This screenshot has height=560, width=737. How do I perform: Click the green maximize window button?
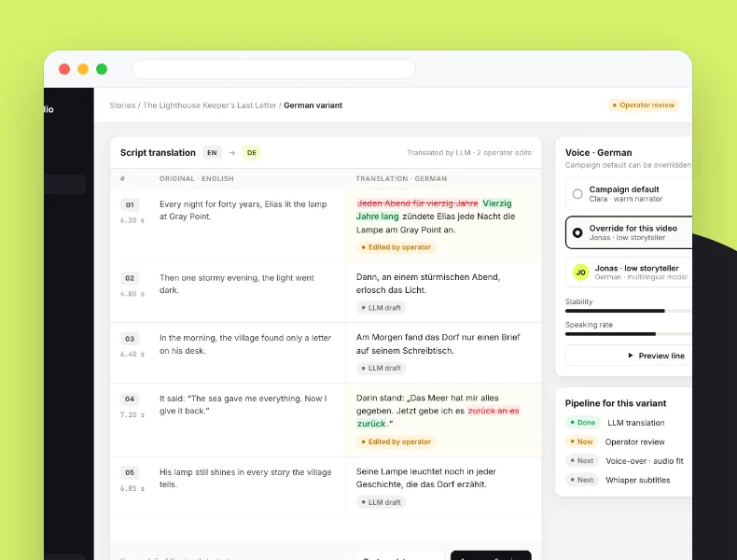pos(102,69)
